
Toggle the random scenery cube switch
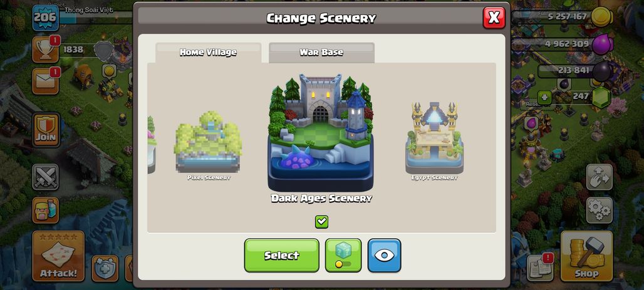pyautogui.click(x=343, y=255)
